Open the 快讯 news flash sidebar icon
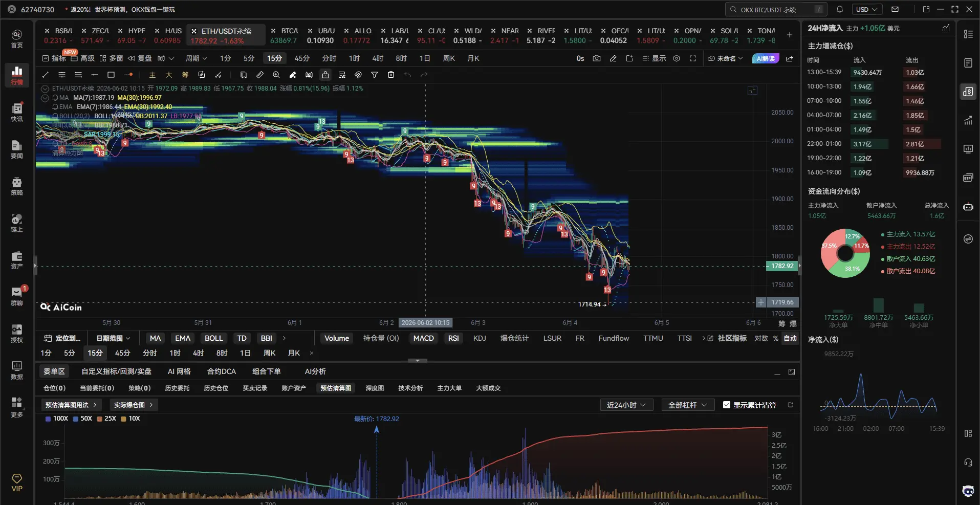The image size is (980, 505). (x=17, y=112)
